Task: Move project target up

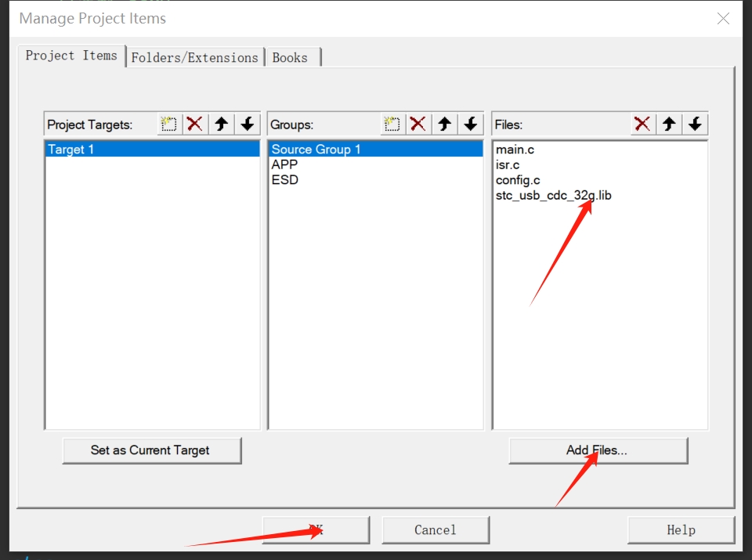Action: coord(222,124)
